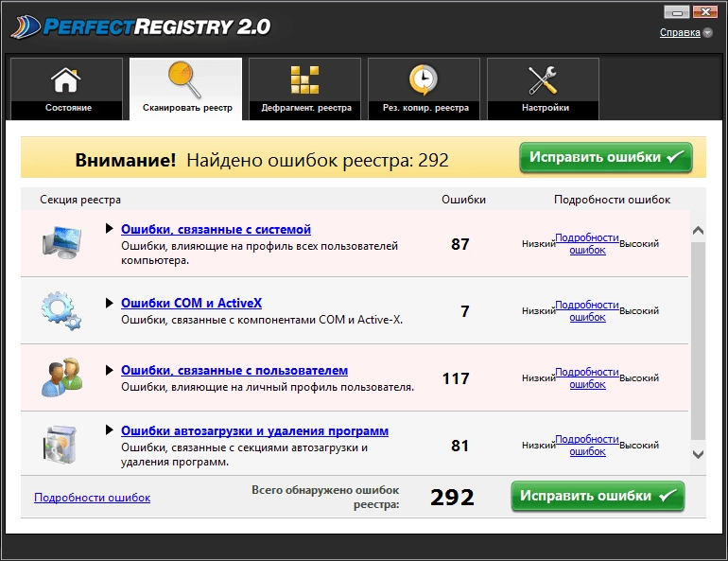Image resolution: width=728 pixels, height=561 pixels.
Task: Click Внимание! warning text in banner
Action: pyautogui.click(x=126, y=160)
